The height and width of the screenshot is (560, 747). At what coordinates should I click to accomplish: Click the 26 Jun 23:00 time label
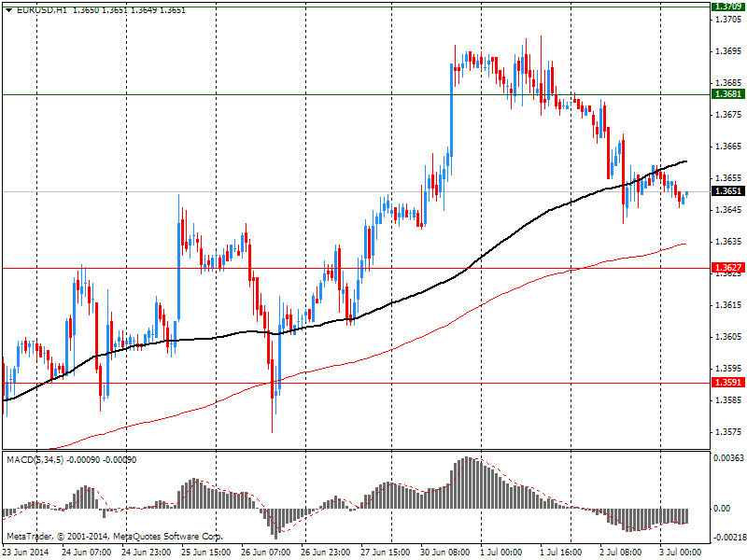tap(325, 553)
